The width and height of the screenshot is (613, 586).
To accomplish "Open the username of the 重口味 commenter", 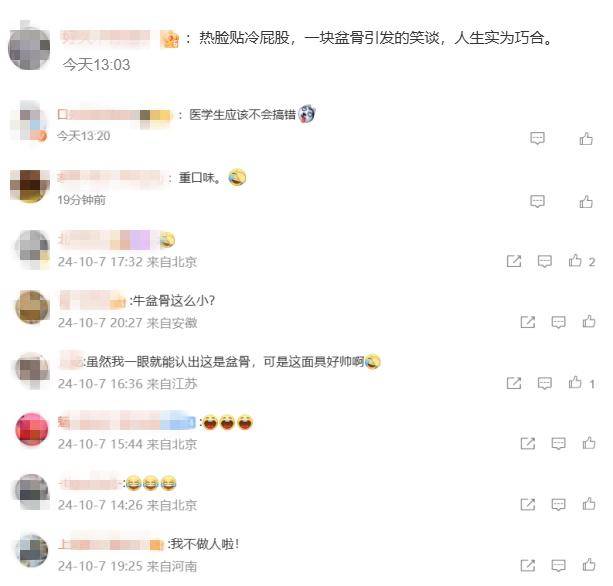I will tap(110, 177).
